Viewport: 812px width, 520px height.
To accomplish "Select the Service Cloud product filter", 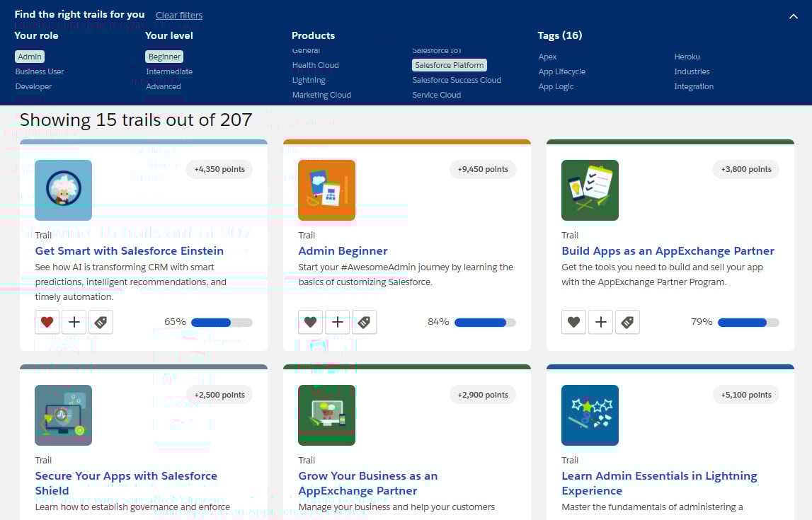I will [437, 96].
